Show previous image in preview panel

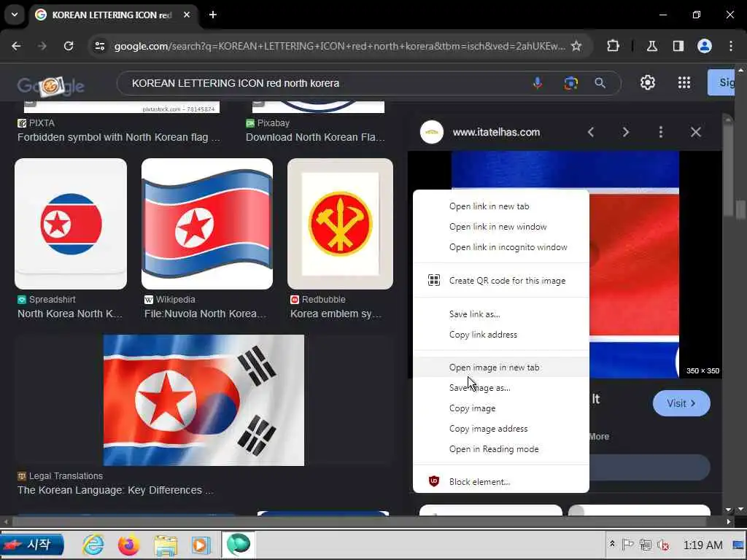pos(591,132)
